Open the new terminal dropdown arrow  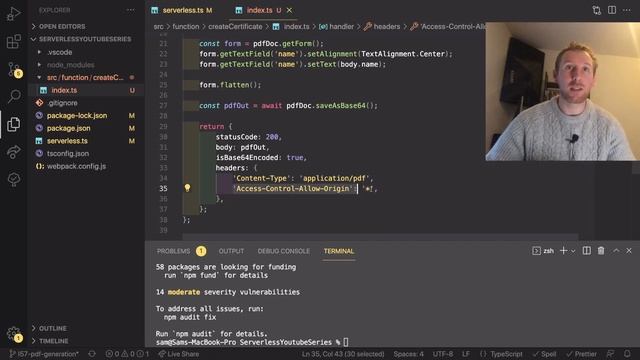(x=573, y=251)
